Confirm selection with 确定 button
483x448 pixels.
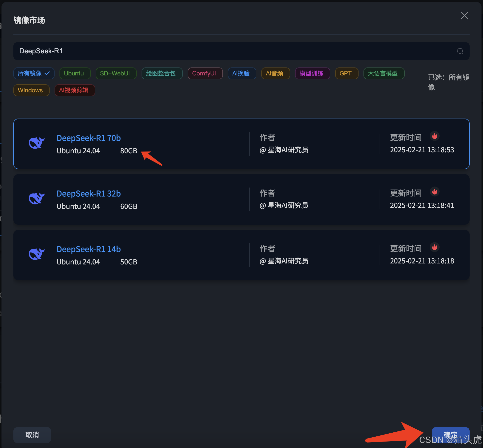[x=450, y=435]
